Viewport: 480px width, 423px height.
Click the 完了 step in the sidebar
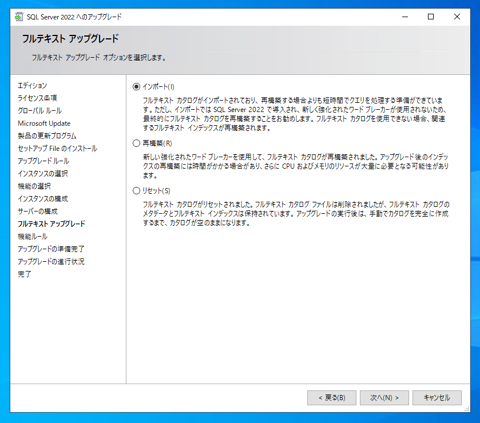24,274
